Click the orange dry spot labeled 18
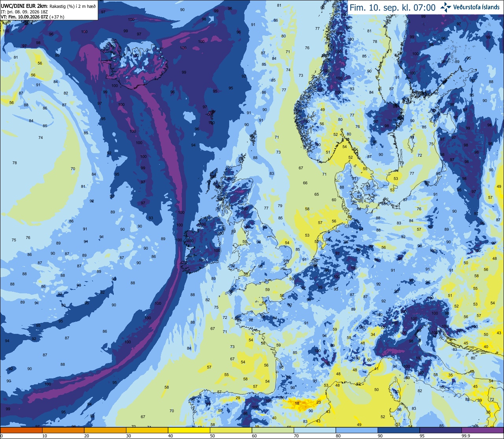 pos(297,404)
